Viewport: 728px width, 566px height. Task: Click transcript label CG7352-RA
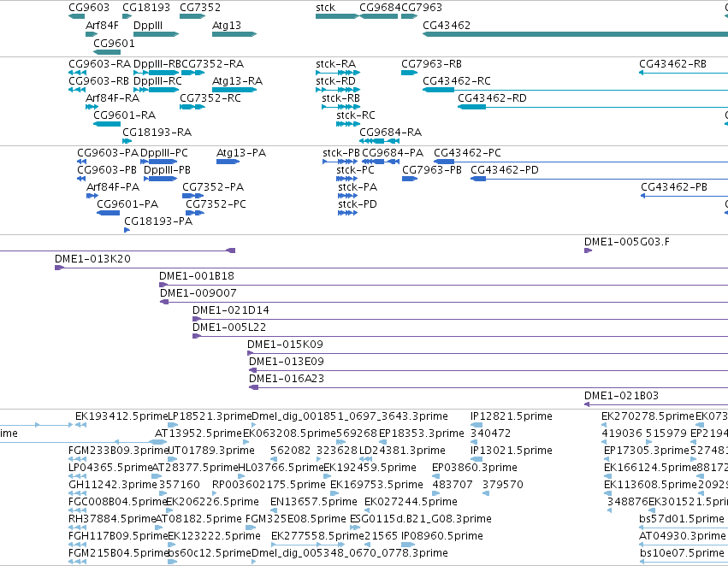pyautogui.click(x=213, y=63)
